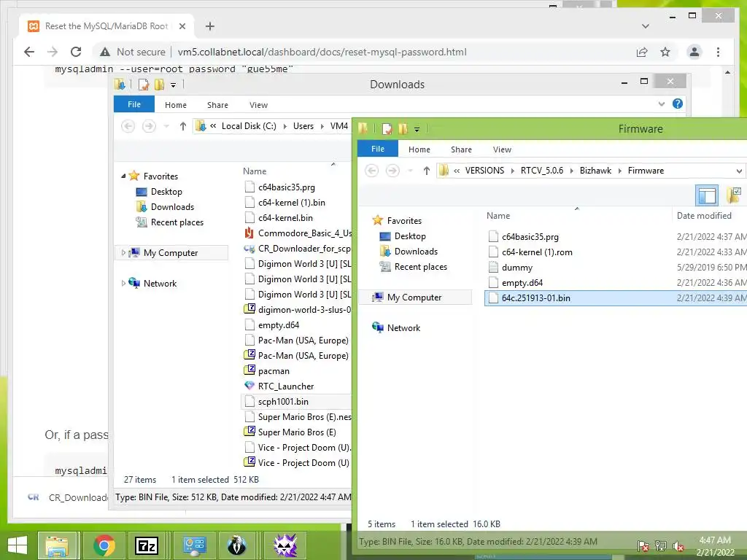Open the Chrome tab search chevron

pyautogui.click(x=646, y=26)
